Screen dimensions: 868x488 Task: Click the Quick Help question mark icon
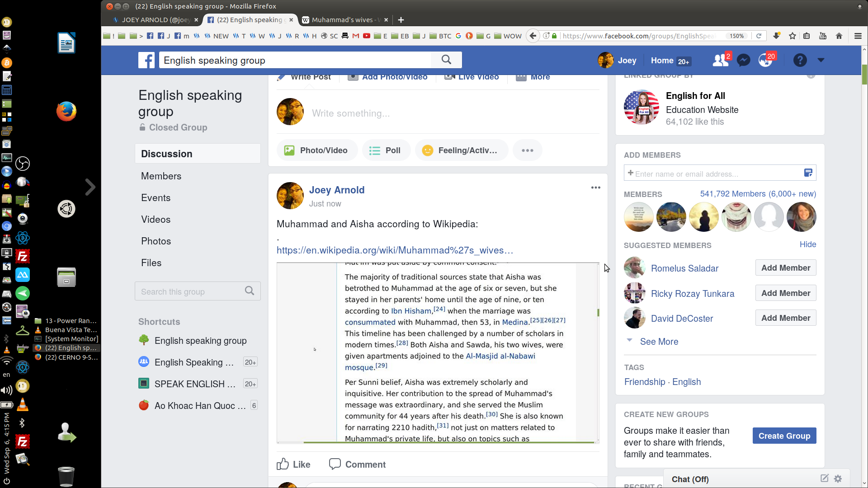click(800, 60)
